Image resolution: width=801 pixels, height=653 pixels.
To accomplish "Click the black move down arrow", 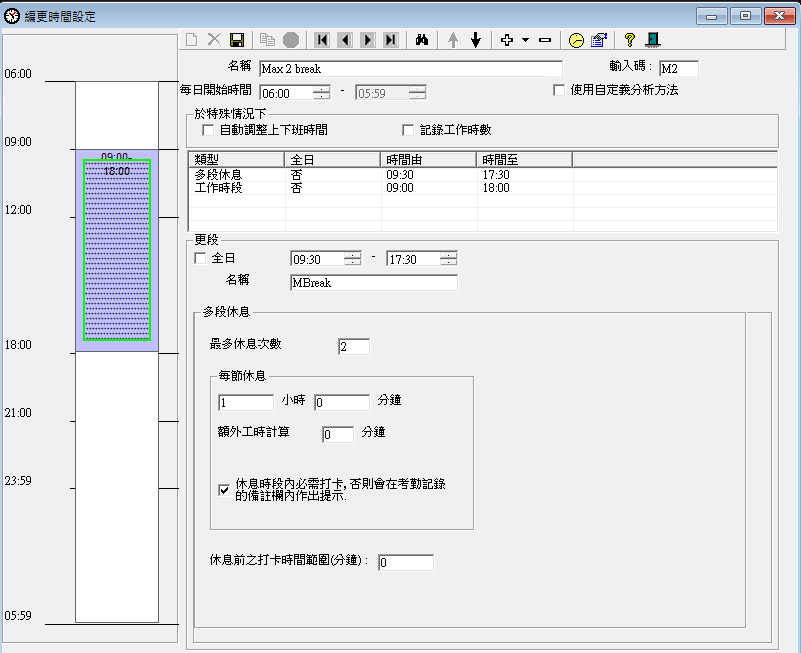I will (x=476, y=40).
